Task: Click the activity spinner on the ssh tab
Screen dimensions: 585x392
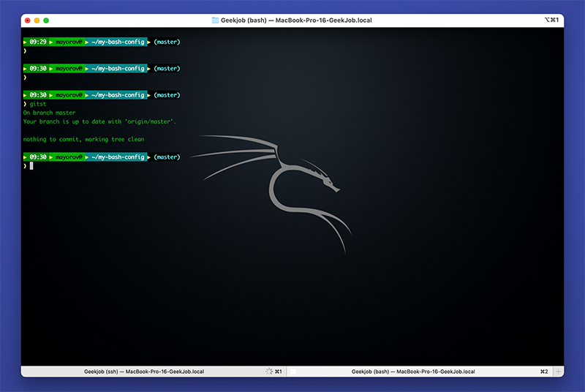Action: pos(269,372)
